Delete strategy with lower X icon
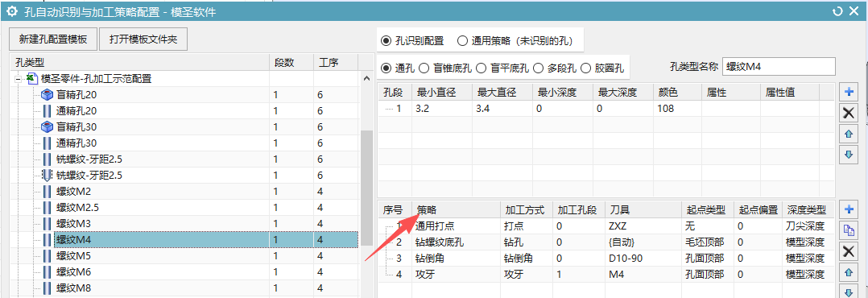This screenshot has height=298, width=868. pos(848,251)
